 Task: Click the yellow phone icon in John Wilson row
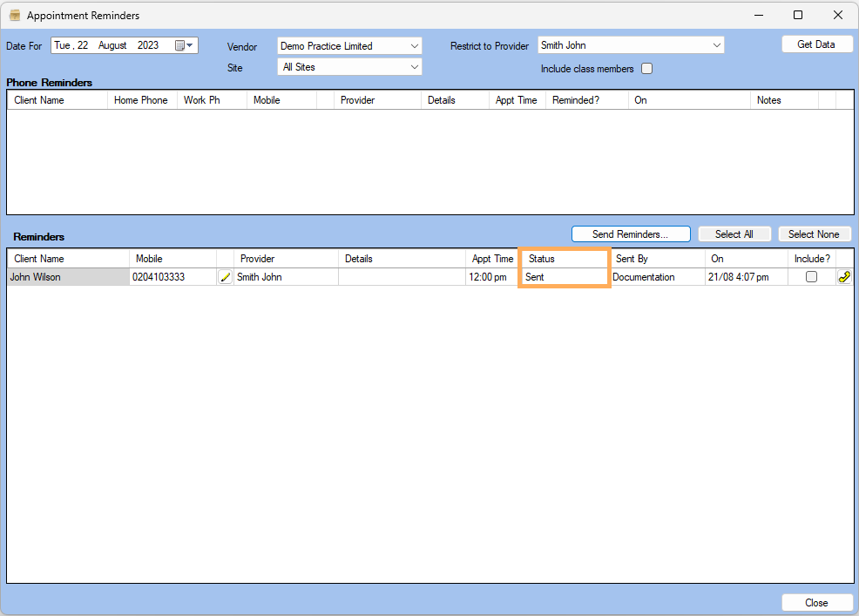[x=844, y=277]
